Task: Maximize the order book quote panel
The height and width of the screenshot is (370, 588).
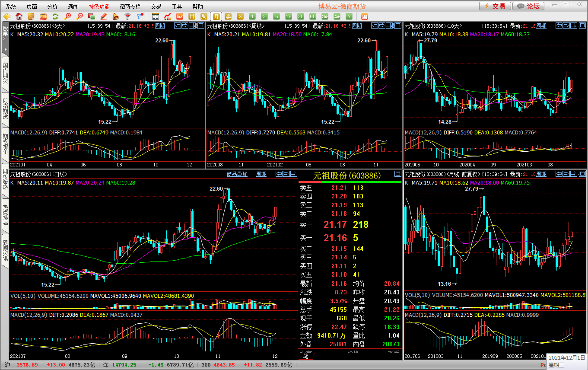Action: (x=397, y=174)
